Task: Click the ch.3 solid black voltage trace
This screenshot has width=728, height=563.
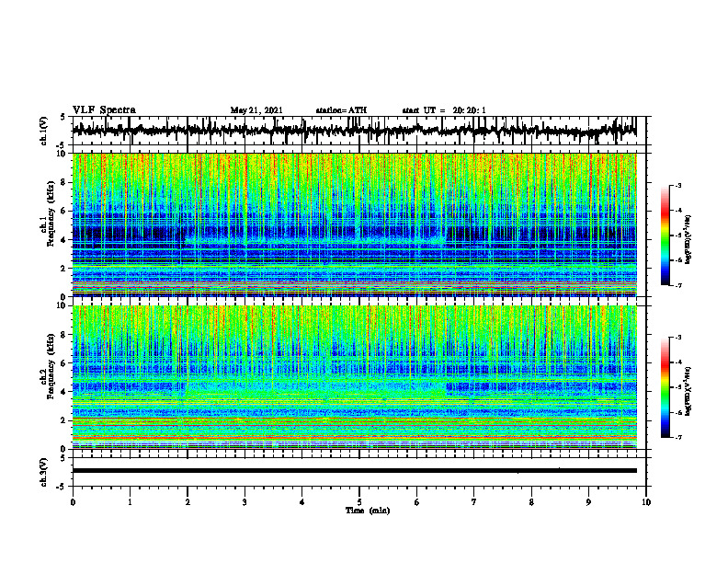Action: click(x=354, y=471)
